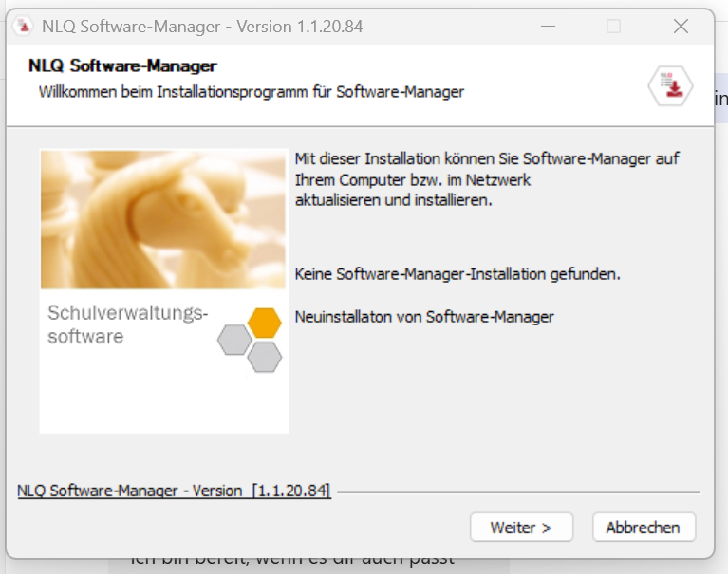This screenshot has height=574, width=728.
Task: Click the upper gray hexagon beside orange one
Action: pyautogui.click(x=234, y=339)
